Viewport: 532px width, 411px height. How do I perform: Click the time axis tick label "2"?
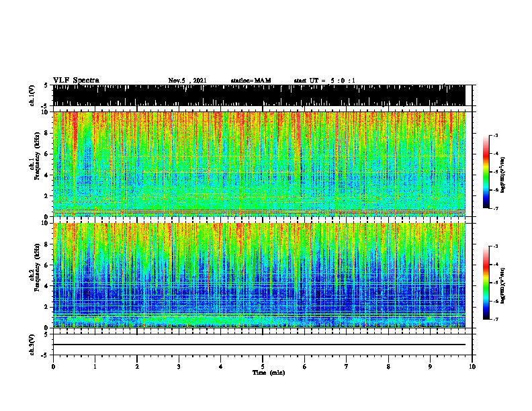(x=137, y=367)
